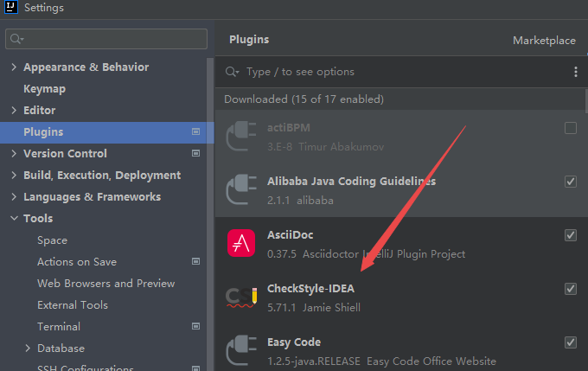The height and width of the screenshot is (371, 588).
Task: Switch to the Marketplace tab
Action: (543, 41)
